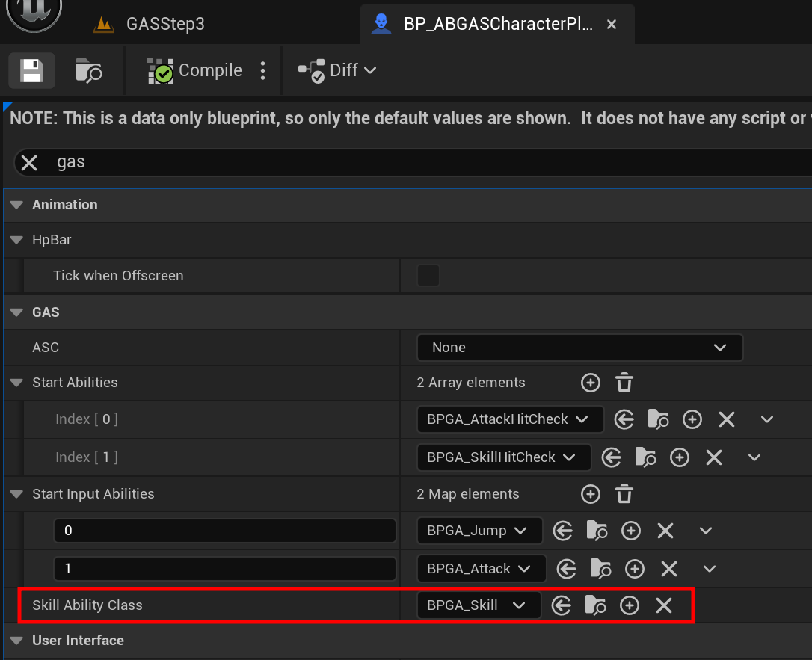This screenshot has width=812, height=660.
Task: Enable Tick when Offscreen checkbox
Action: pyautogui.click(x=428, y=275)
